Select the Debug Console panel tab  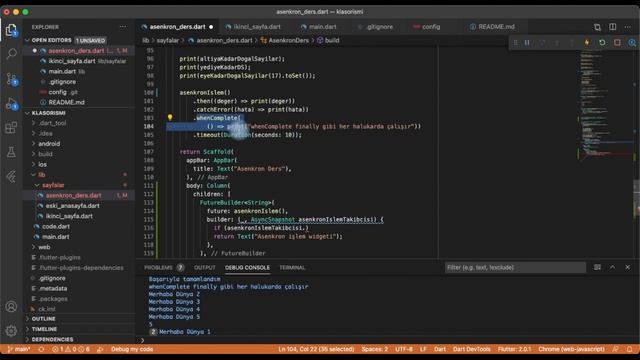point(247,268)
